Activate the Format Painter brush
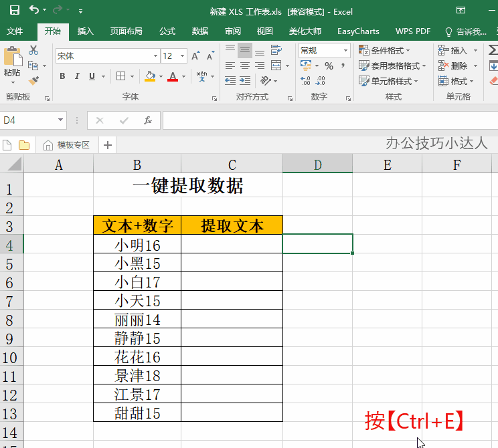 (33, 81)
